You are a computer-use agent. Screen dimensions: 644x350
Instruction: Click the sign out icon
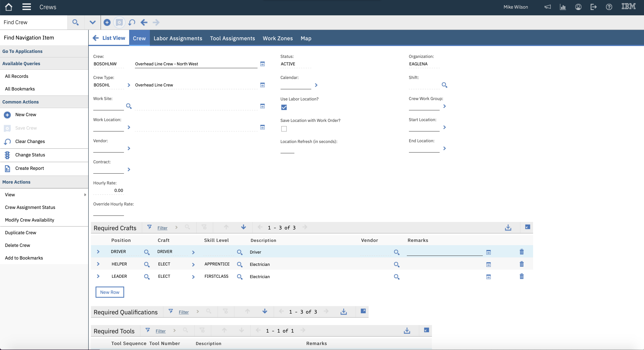594,7
